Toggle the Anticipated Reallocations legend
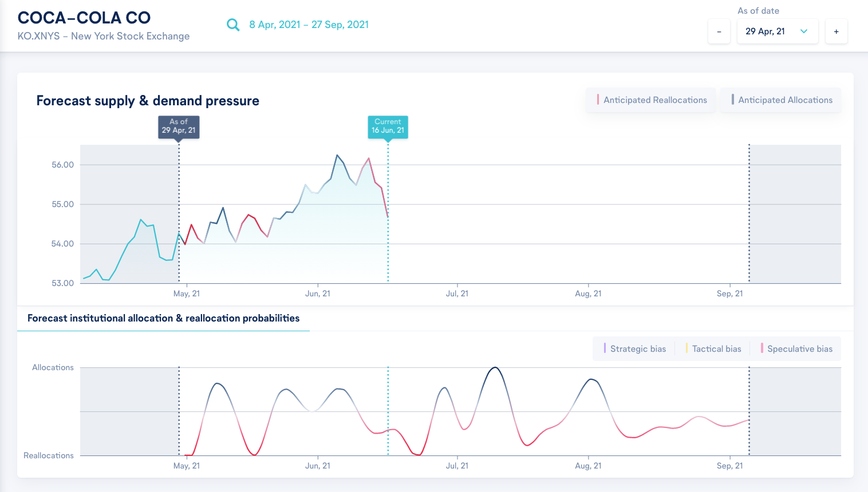 (x=651, y=100)
